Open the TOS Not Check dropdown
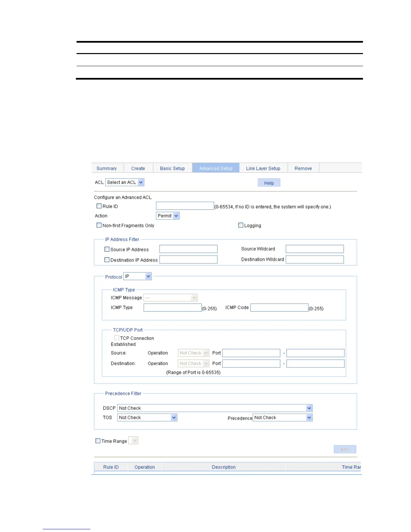411x532 pixels. click(x=147, y=417)
